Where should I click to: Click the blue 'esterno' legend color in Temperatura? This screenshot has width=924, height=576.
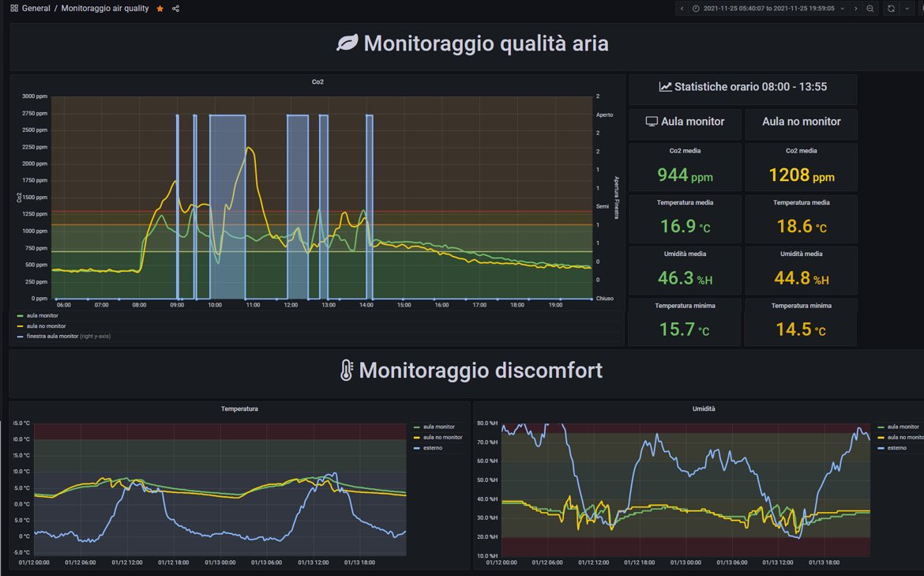(417, 448)
